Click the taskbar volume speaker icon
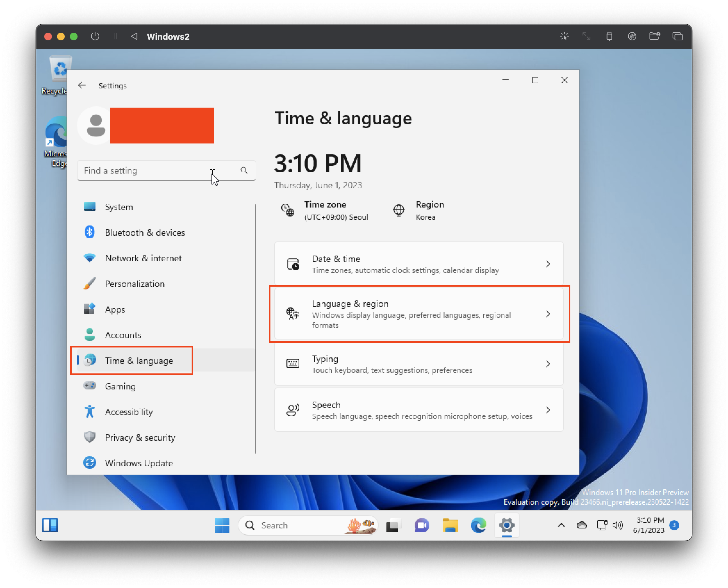728x588 pixels. 617,525
